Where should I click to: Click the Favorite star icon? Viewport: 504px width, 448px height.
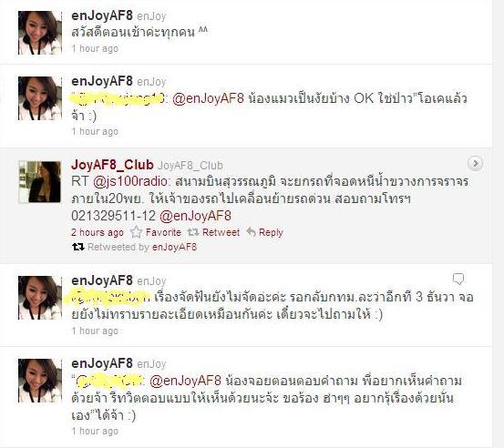[x=136, y=232]
